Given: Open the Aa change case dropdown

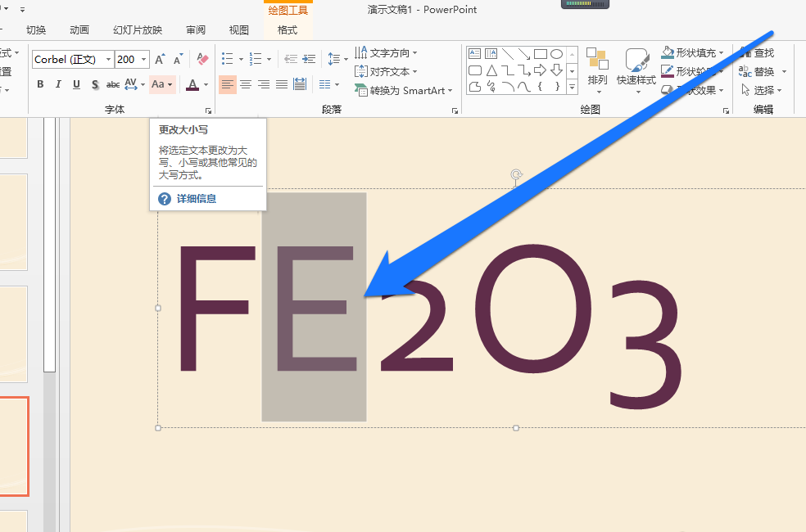Looking at the screenshot, I should pyautogui.click(x=162, y=84).
